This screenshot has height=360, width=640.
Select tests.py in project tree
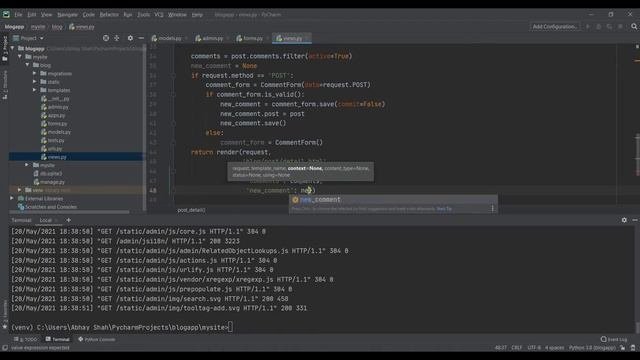click(x=53, y=140)
